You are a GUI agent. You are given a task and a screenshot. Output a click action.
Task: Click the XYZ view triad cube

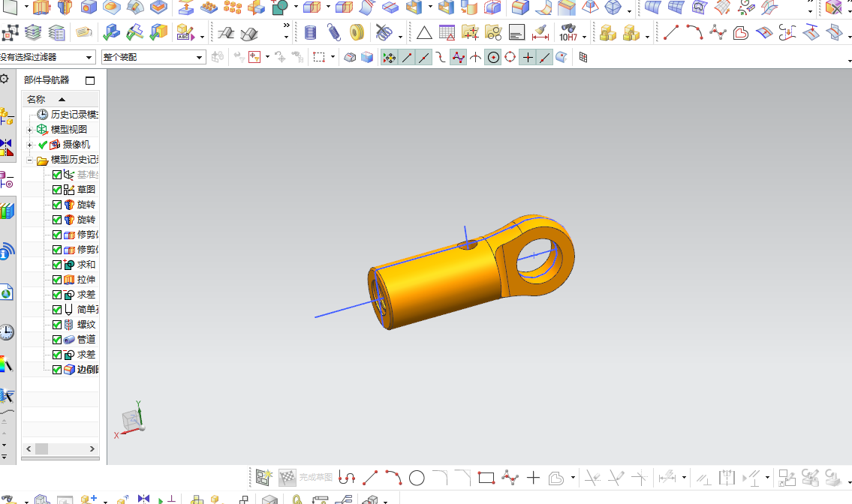pos(131,420)
